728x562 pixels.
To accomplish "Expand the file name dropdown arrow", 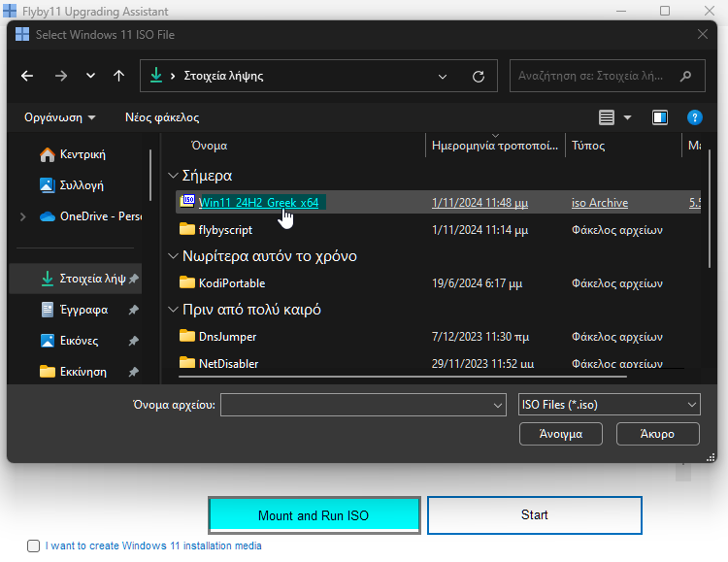I will [x=498, y=406].
